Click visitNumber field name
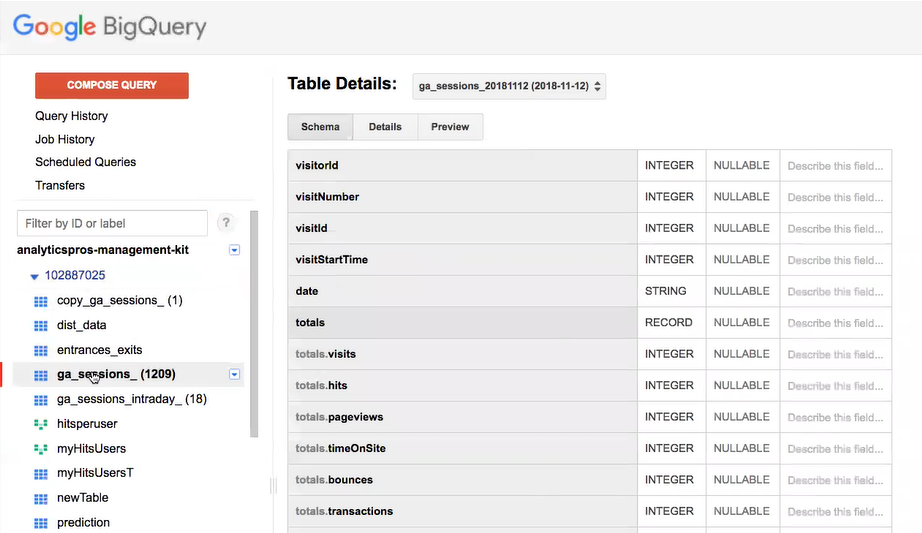 point(327,196)
